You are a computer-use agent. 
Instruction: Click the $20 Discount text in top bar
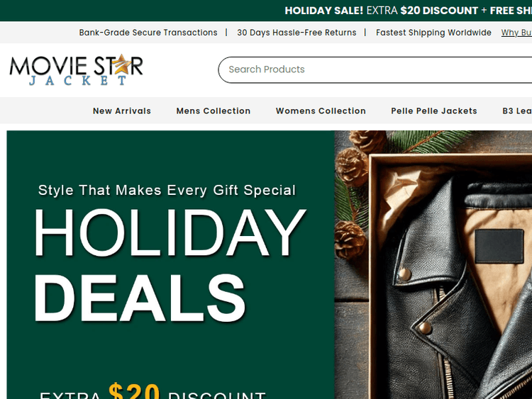[x=439, y=11]
